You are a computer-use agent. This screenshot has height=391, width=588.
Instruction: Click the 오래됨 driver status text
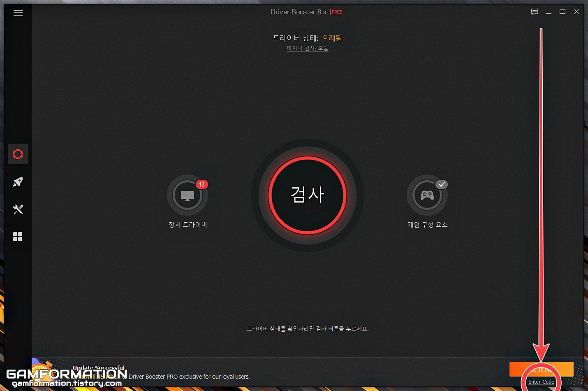tap(332, 38)
